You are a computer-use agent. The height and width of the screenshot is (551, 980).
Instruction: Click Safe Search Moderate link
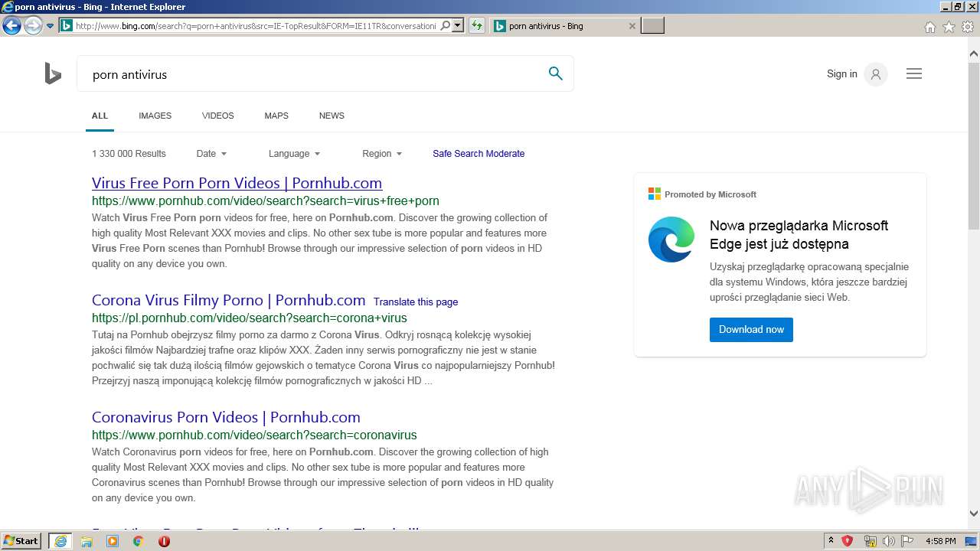click(479, 154)
